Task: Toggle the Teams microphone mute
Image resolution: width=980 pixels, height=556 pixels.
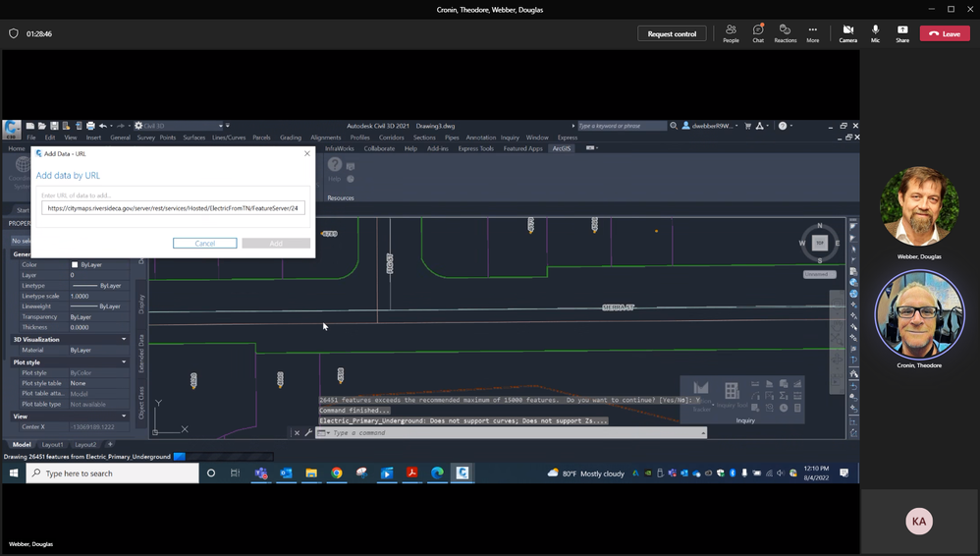Action: [875, 33]
